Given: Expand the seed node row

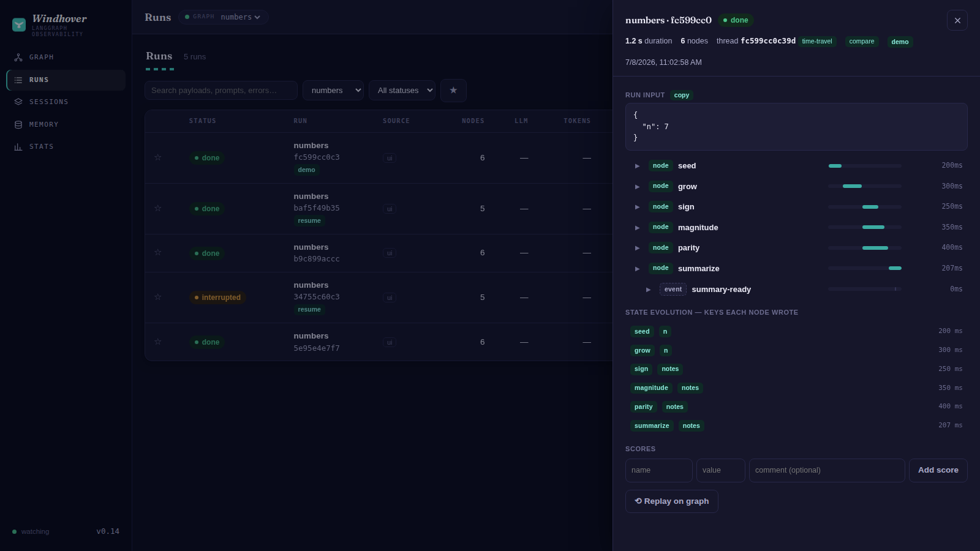Looking at the screenshot, I should 637,166.
